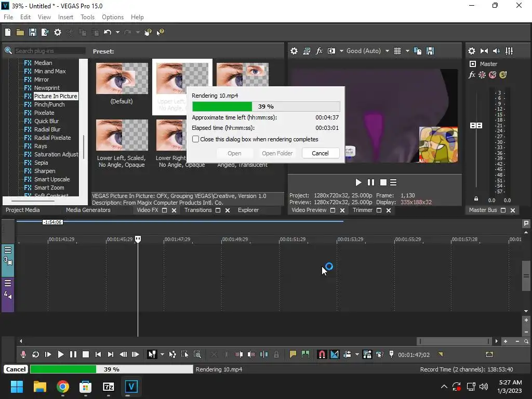The width and height of the screenshot is (532, 399).
Task: Open track 3 hamburger menu
Action: click(8, 250)
